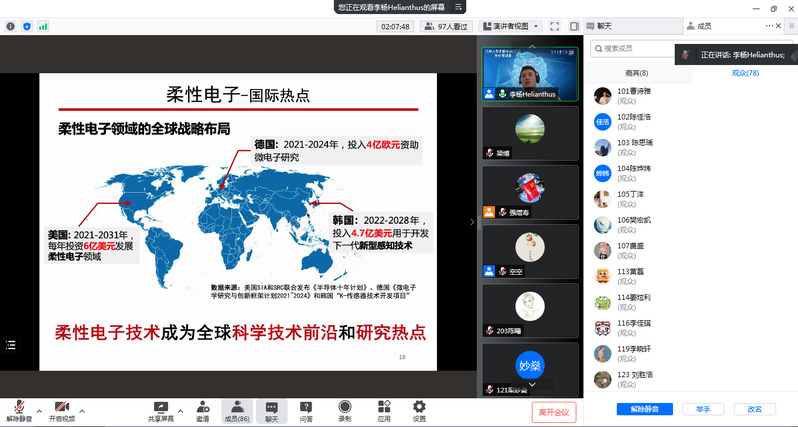Start recording with the 录制 icon
798x427 pixels.
pos(345,411)
